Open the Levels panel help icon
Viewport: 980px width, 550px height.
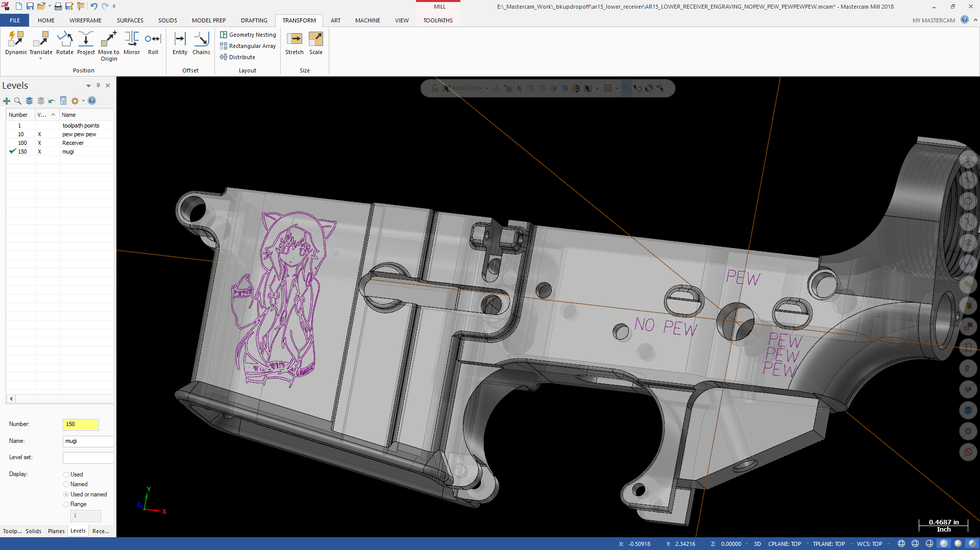click(92, 101)
